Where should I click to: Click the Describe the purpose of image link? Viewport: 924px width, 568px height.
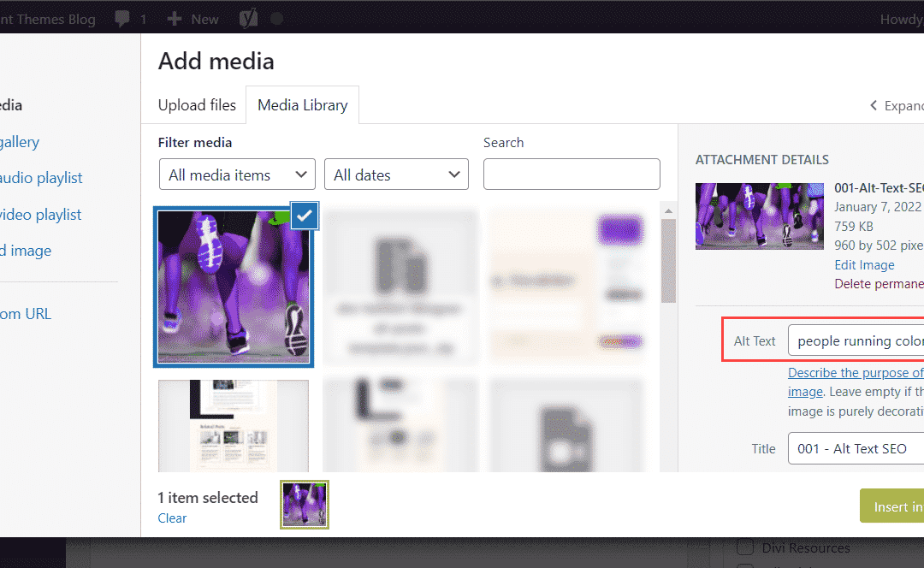click(x=856, y=373)
